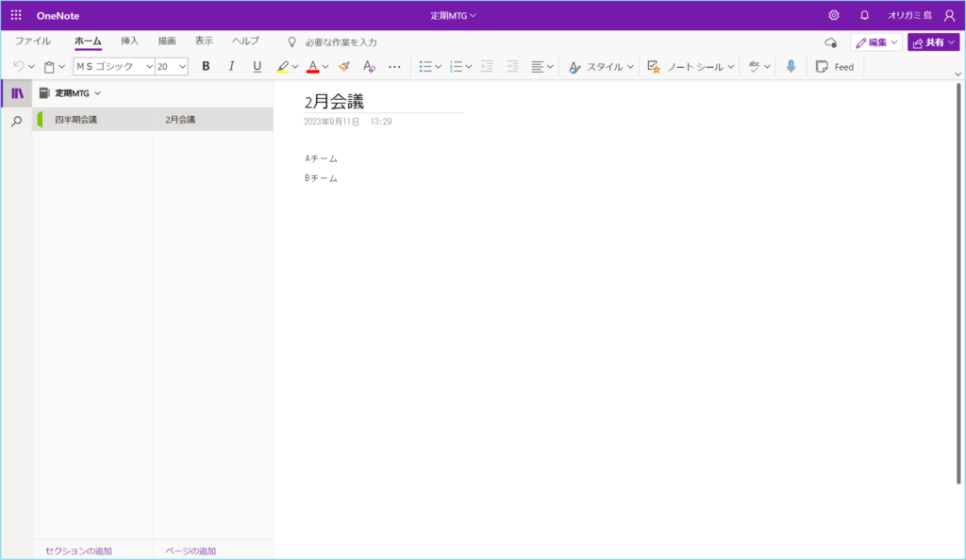
Task: Open the settings gear
Action: (834, 15)
